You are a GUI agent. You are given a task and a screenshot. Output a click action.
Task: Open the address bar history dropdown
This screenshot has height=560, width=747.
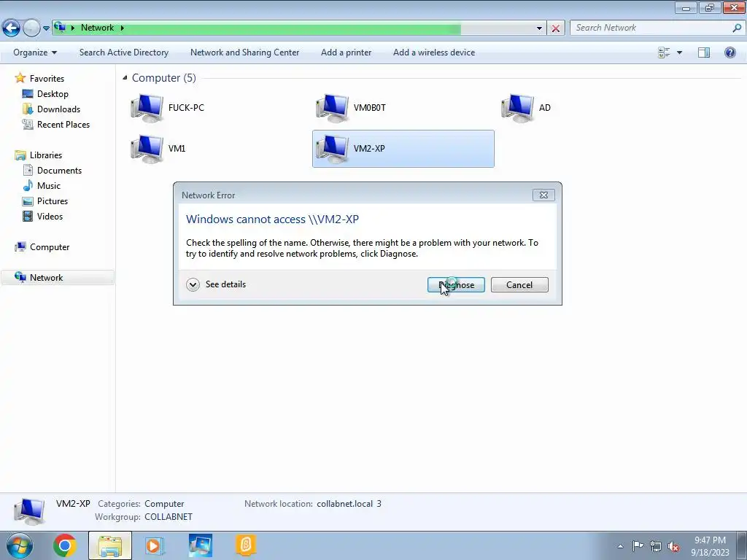pyautogui.click(x=539, y=28)
